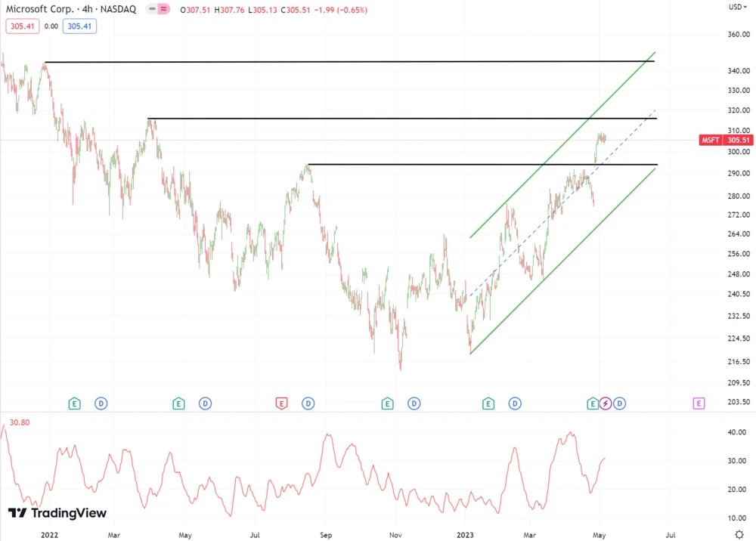Click the Nov time axis label
The image size is (756, 541).
[395, 535]
